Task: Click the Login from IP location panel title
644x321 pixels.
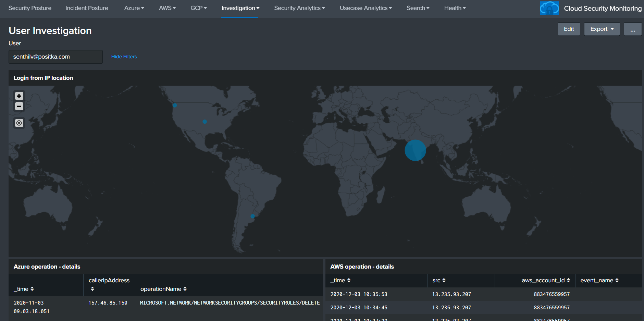Action: [x=43, y=78]
